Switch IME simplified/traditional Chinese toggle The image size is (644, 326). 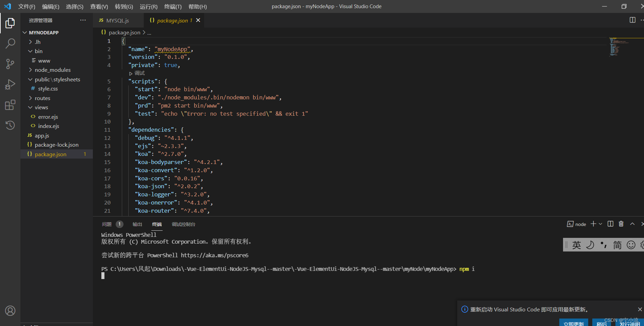(617, 245)
